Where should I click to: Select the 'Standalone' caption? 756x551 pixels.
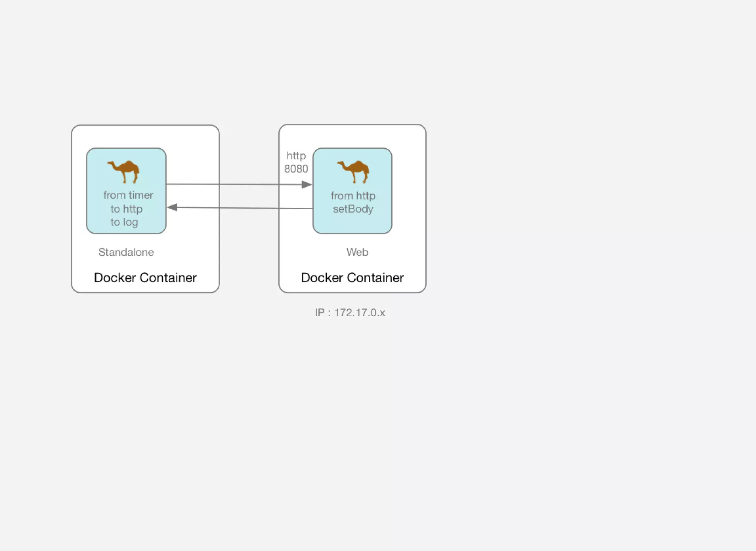click(126, 252)
